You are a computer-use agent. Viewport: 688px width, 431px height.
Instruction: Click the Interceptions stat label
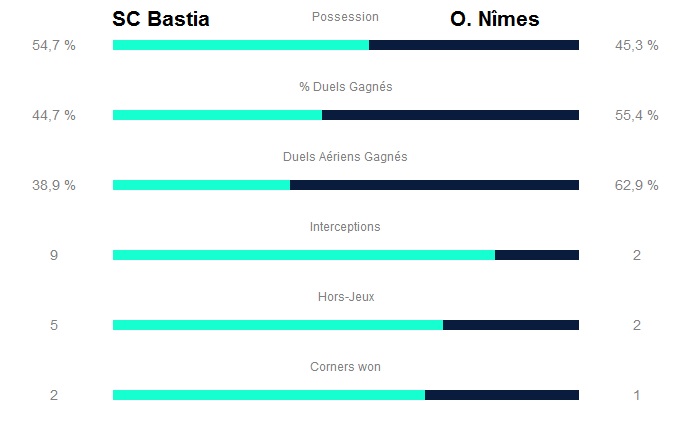coord(345,227)
